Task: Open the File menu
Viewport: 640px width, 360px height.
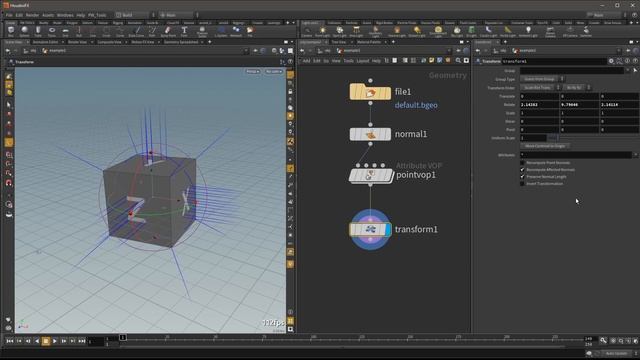Action: (x=9, y=15)
